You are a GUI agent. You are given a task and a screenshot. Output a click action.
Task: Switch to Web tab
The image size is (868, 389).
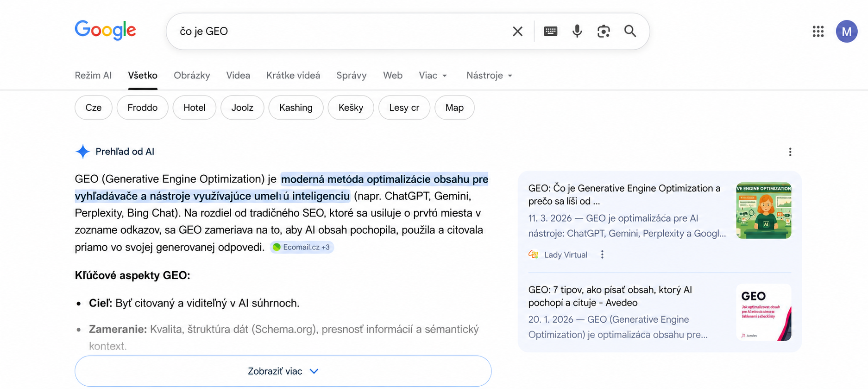tap(393, 75)
